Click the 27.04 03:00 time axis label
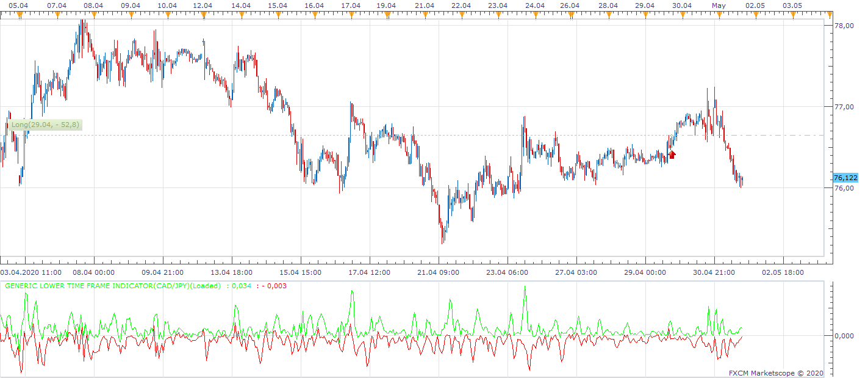Image resolution: width=868 pixels, height=378 pixels. [577, 272]
